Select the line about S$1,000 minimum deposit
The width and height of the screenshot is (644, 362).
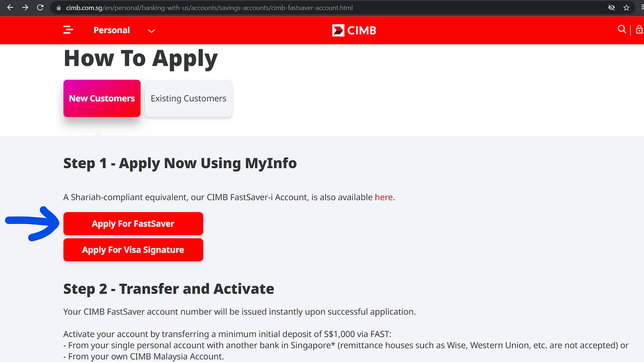pos(228,334)
